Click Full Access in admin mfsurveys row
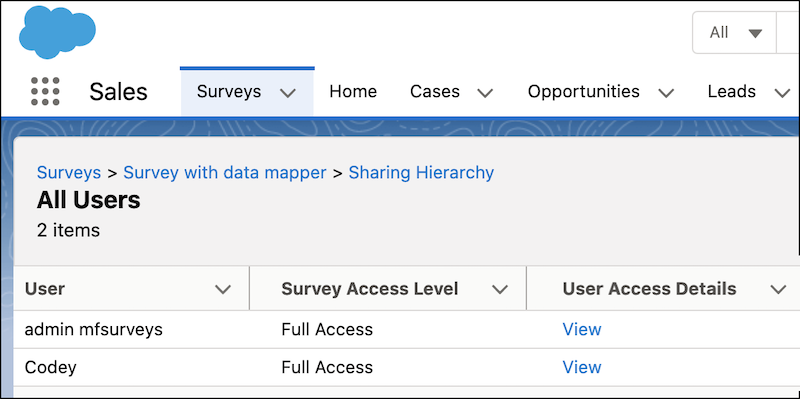The width and height of the screenshot is (800, 399). [327, 329]
